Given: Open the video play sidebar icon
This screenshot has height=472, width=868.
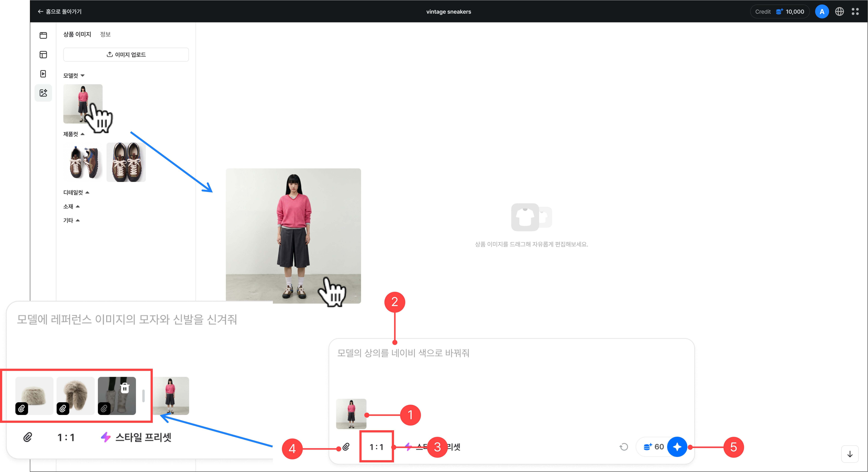Looking at the screenshot, I should coord(43,74).
